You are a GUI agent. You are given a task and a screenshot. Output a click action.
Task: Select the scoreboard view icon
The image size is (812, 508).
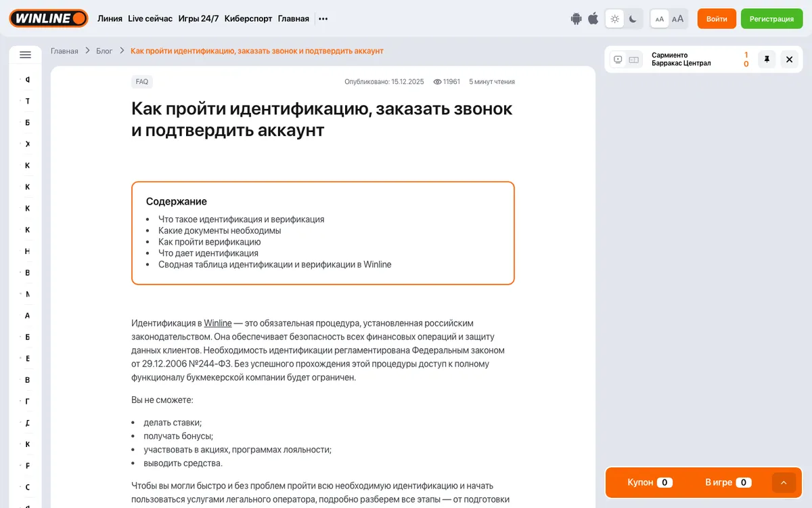(x=634, y=60)
